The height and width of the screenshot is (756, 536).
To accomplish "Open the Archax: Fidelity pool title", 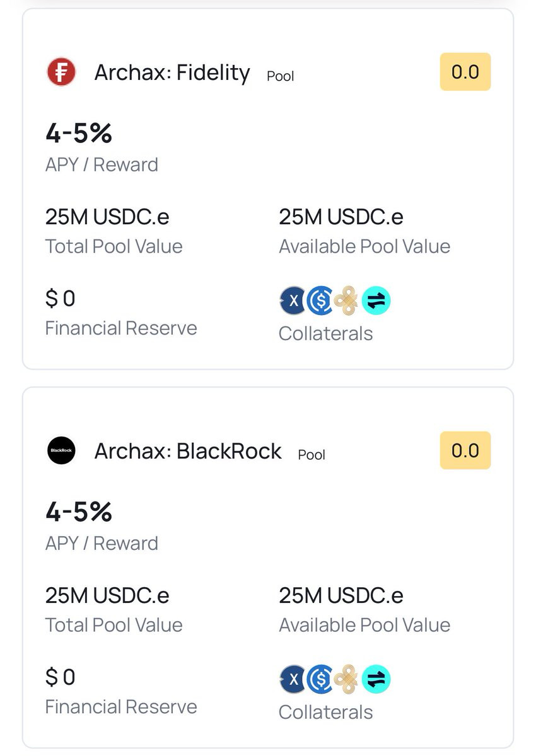I will pyautogui.click(x=172, y=72).
